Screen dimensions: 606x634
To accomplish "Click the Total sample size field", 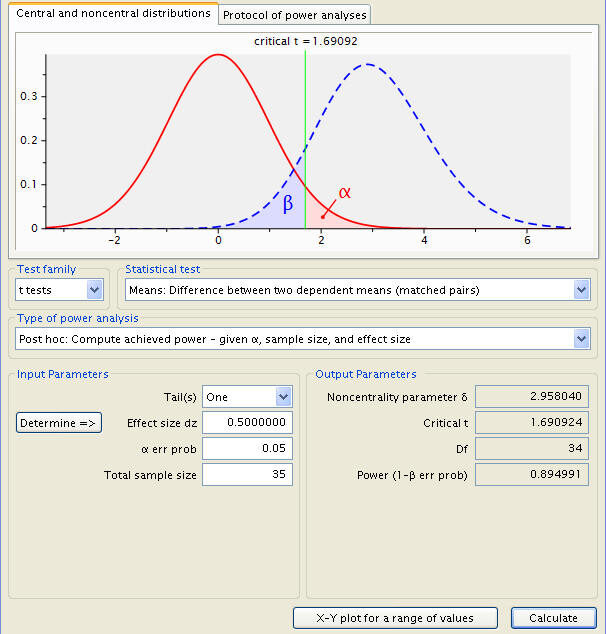I will pyautogui.click(x=247, y=474).
